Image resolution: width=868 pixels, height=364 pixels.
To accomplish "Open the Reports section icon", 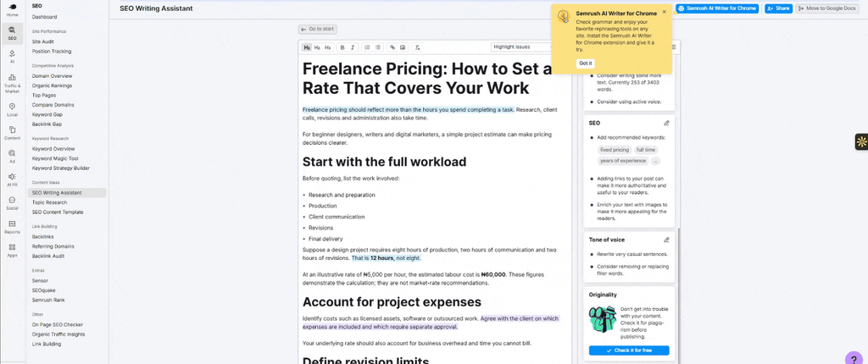I will pos(12,227).
